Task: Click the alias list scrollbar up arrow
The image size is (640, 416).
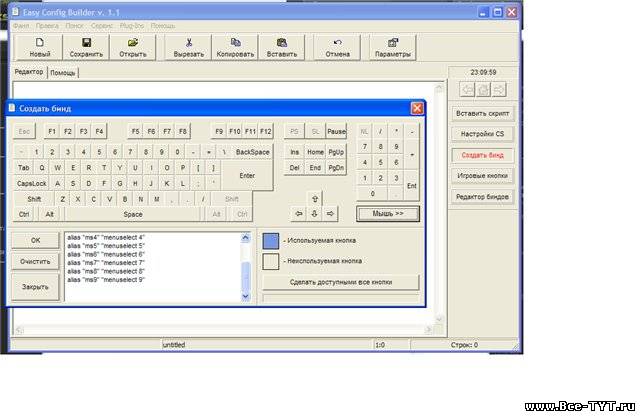Action: (x=245, y=237)
